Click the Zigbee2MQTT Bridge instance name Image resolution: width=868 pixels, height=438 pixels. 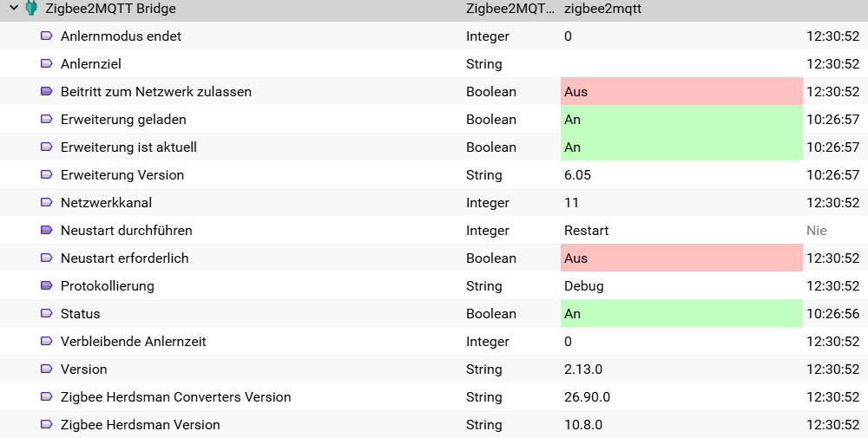[111, 9]
